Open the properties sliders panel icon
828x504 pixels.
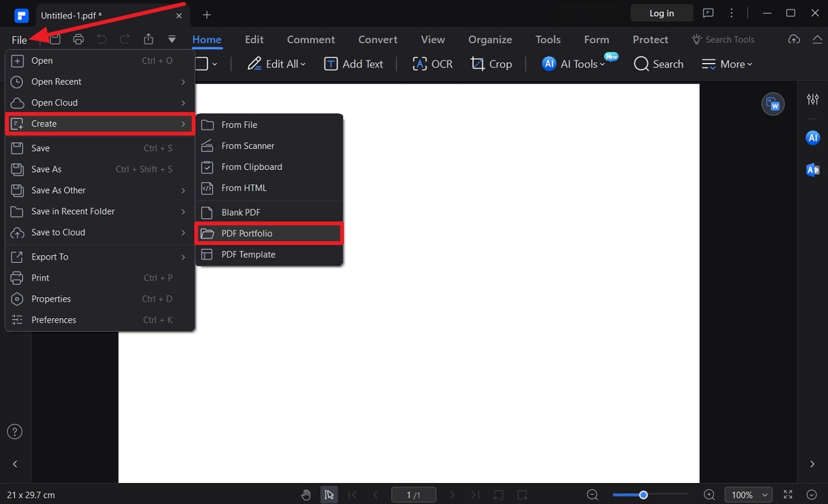pyautogui.click(x=813, y=99)
